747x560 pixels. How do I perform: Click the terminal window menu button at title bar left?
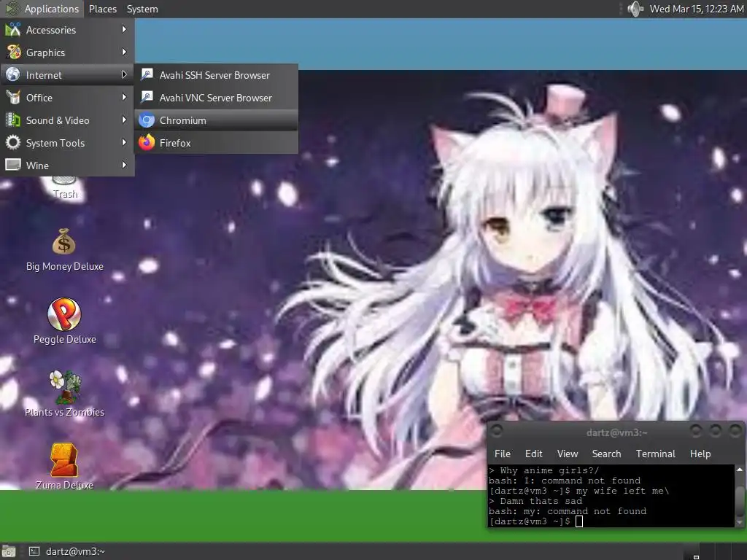pos(497,432)
